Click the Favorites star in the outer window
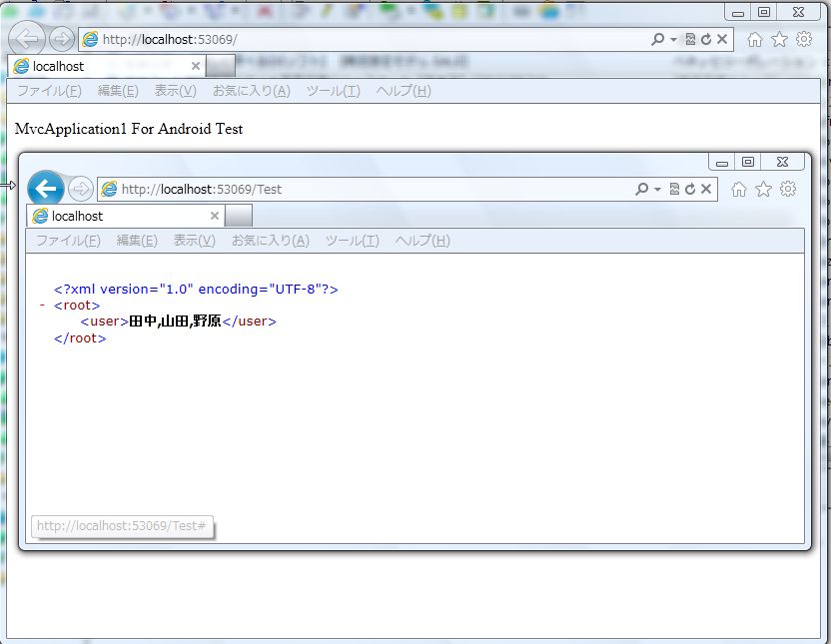Screen dimensions: 831x644 click(x=779, y=40)
